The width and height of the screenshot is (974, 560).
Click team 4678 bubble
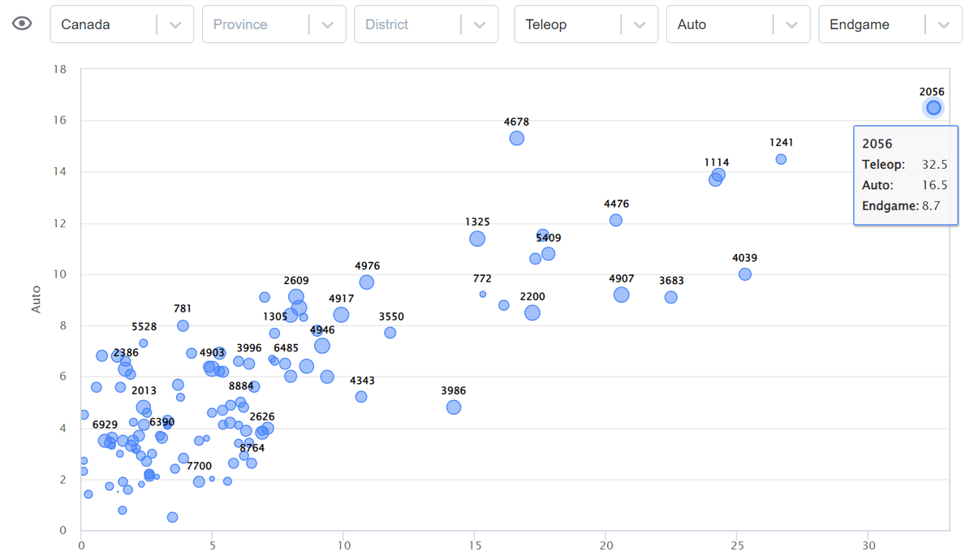click(516, 139)
